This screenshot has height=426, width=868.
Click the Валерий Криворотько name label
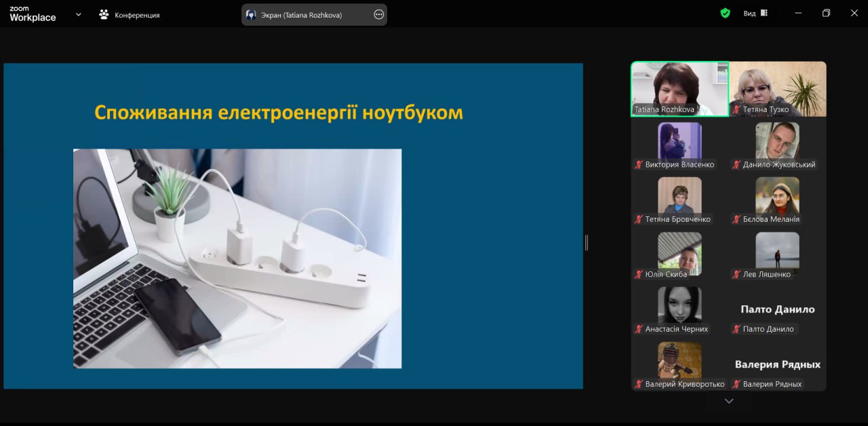pos(685,385)
